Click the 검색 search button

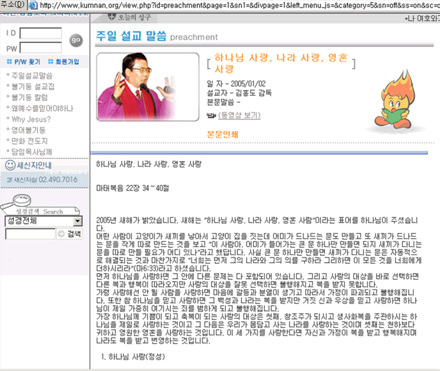point(70,234)
